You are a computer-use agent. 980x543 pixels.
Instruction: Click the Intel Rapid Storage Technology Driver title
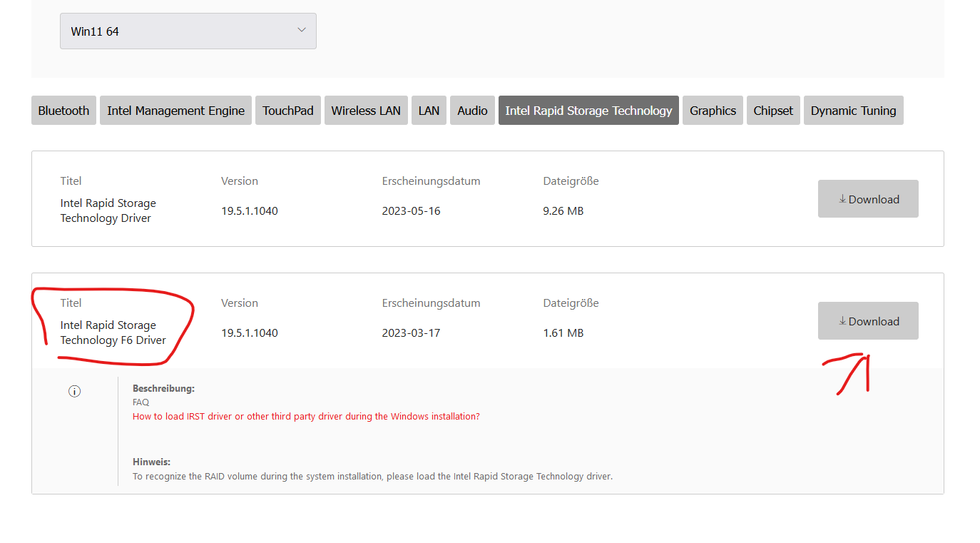(x=108, y=210)
